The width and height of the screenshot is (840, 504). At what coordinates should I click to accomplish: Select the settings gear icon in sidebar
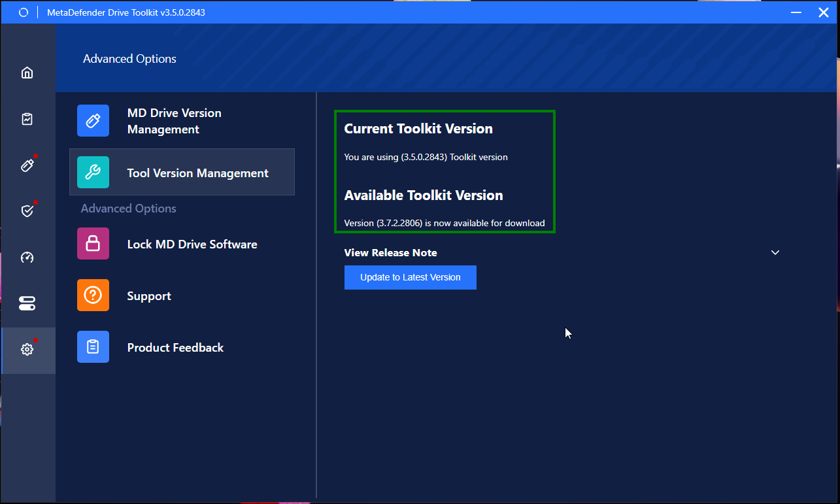click(27, 350)
